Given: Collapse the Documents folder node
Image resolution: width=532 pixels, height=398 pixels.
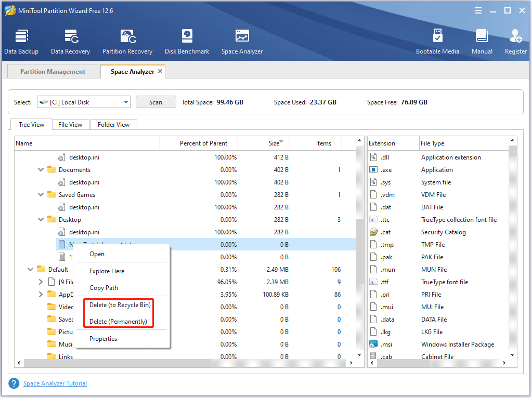Looking at the screenshot, I should [41, 169].
